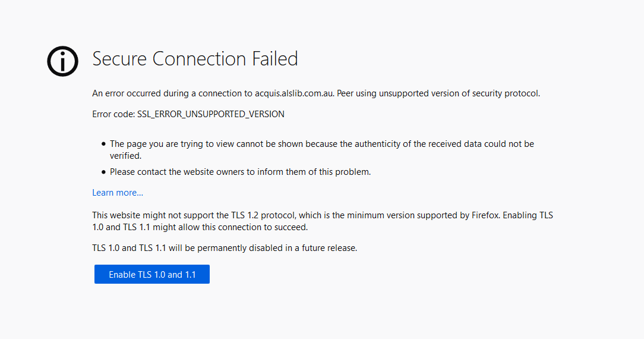The width and height of the screenshot is (644, 339).
Task: Click the "Peer using unsupported version" sentence
Action: coord(438,94)
